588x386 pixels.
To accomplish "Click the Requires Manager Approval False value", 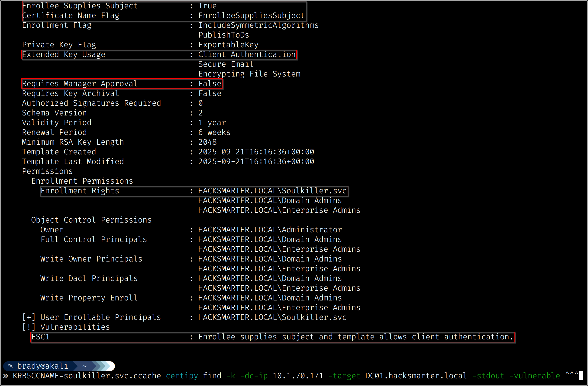I will [210, 84].
